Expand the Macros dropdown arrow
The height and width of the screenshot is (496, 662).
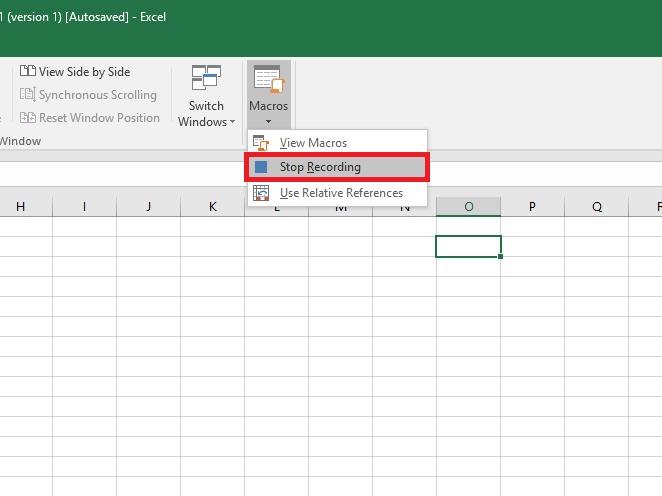269,122
